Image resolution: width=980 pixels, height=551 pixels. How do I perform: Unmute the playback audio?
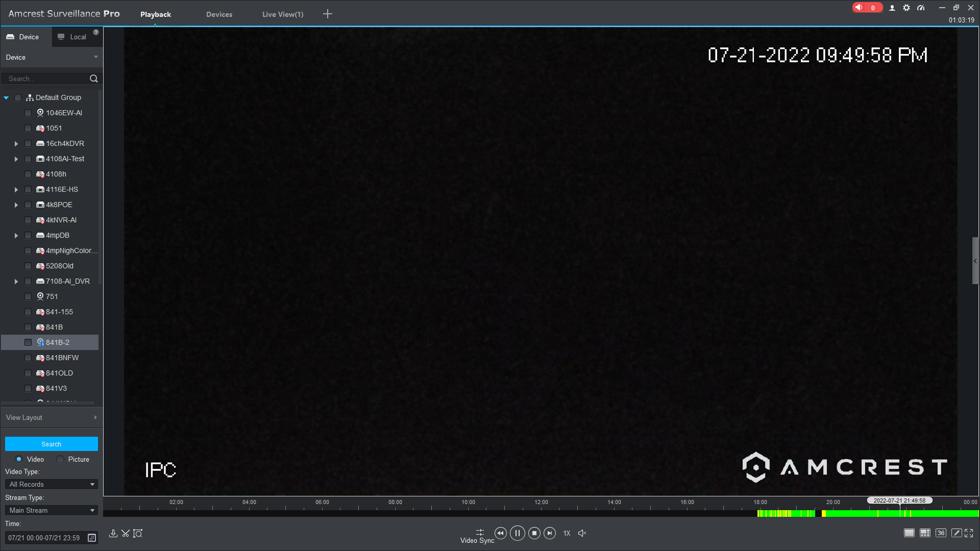click(582, 533)
